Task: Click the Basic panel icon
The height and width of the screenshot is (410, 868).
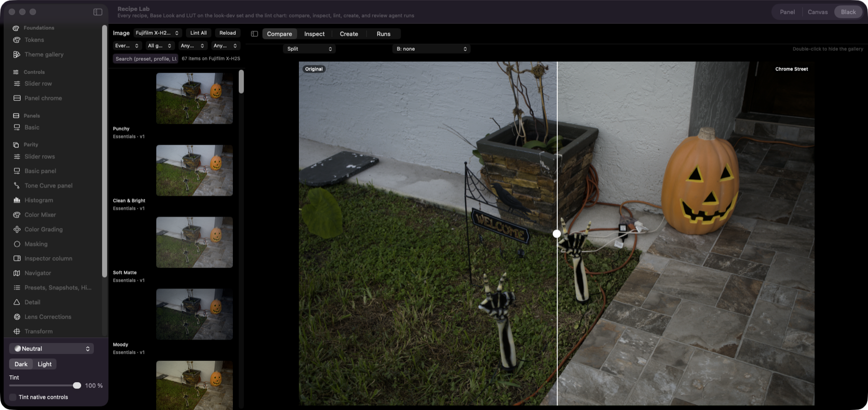Action: point(17,171)
